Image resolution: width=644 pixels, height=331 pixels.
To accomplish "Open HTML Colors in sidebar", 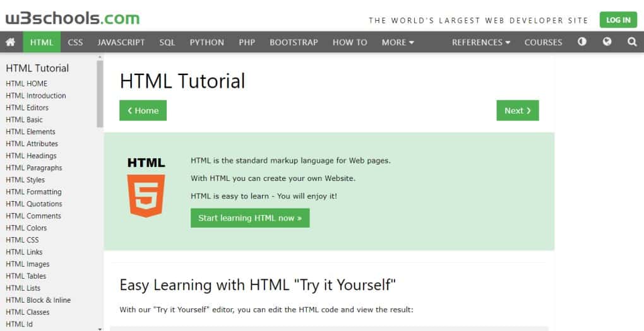I will click(27, 228).
